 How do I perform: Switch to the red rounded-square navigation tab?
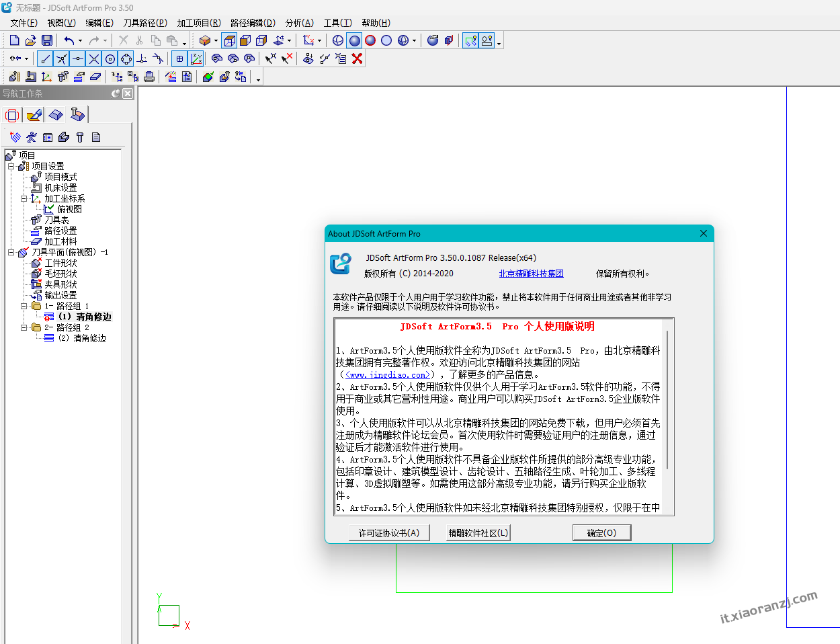[12, 115]
